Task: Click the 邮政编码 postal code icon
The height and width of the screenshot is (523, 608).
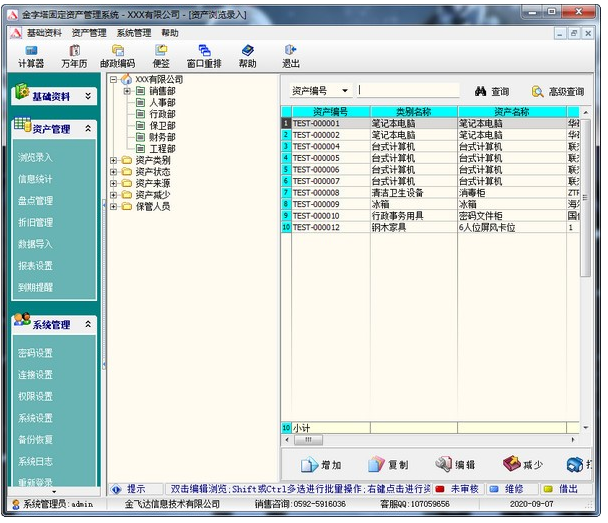Action: tap(117, 56)
